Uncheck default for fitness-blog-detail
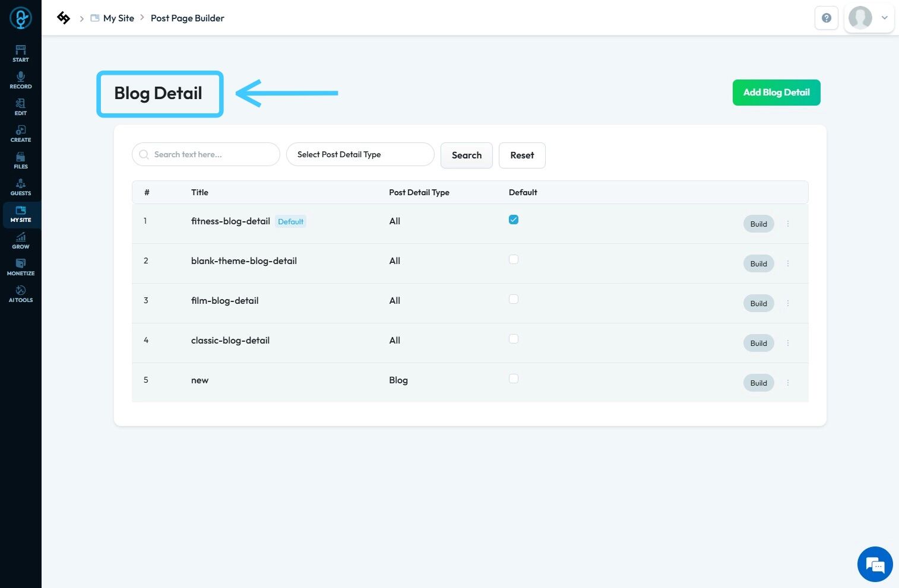Screen dimensions: 899x588 pos(514,220)
